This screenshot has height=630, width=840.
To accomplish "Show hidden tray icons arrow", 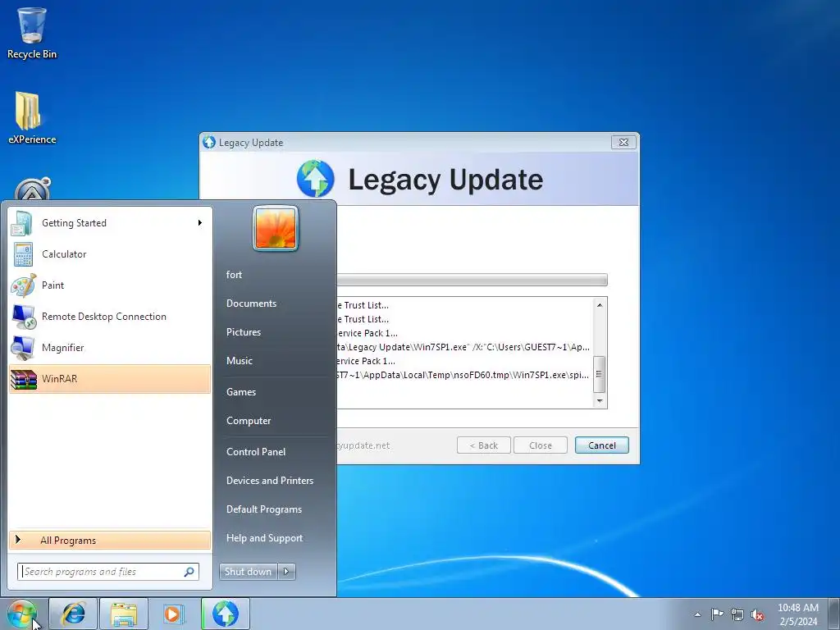I will click(697, 614).
